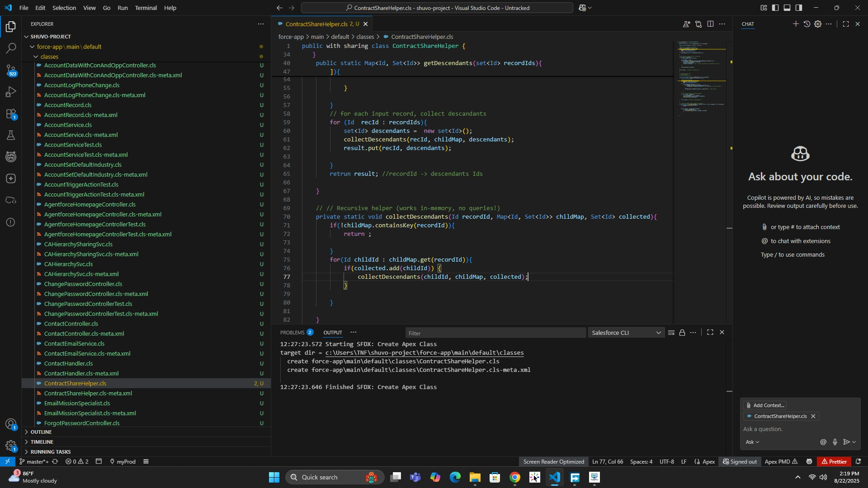Screen dimensions: 868x488
Task: Open Extensions view in activity bar
Action: pyautogui.click(x=11, y=113)
